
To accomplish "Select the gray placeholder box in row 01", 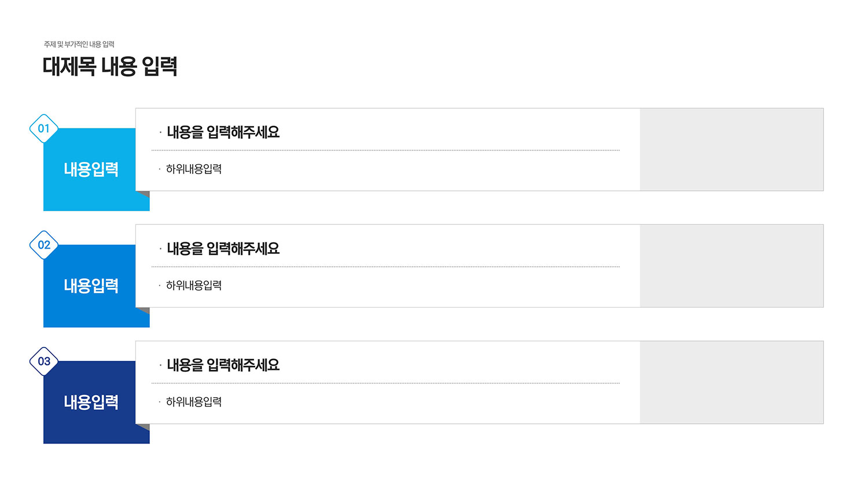I will point(731,149).
